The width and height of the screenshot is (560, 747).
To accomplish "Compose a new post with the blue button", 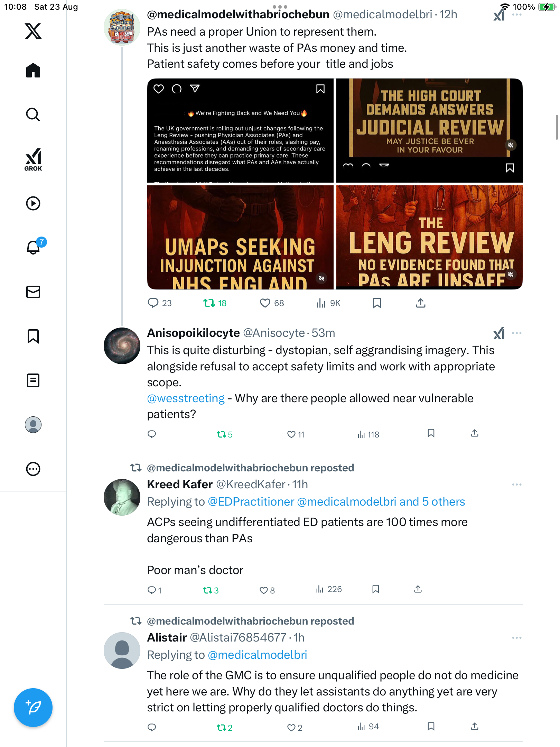I will (x=33, y=708).
